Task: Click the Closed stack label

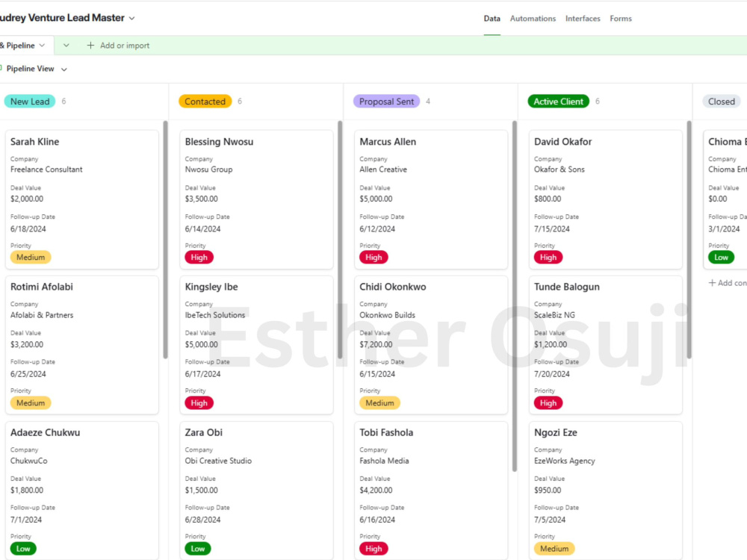Action: 722,102
